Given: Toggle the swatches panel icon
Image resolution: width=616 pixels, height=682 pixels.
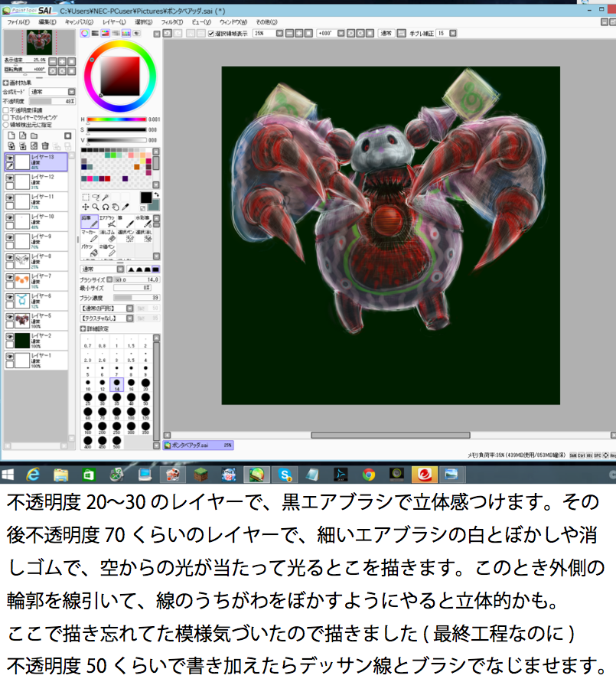Looking at the screenshot, I should coord(126,33).
